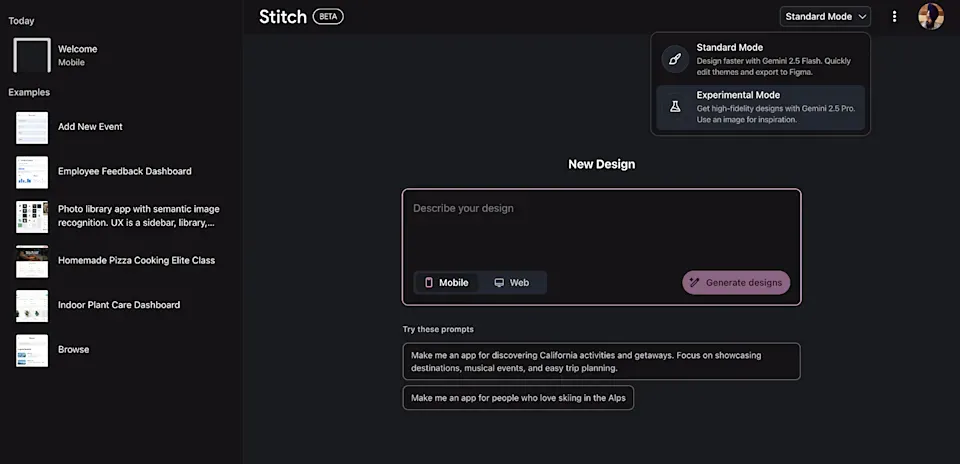Click the phone icon on the Mobile toggle
The height and width of the screenshot is (464, 960).
pos(429,283)
